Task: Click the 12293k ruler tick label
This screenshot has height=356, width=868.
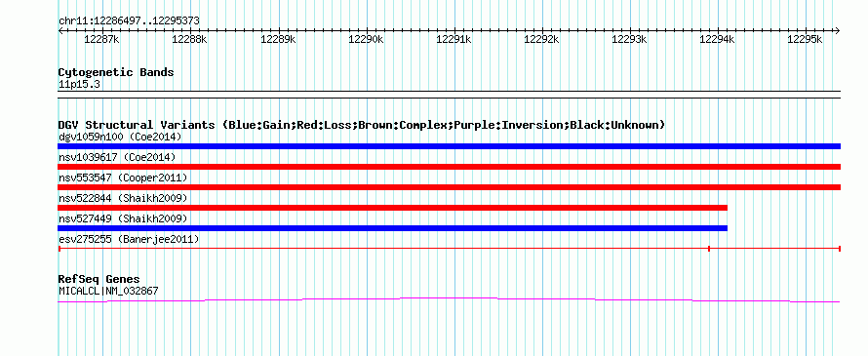Action: [629, 39]
